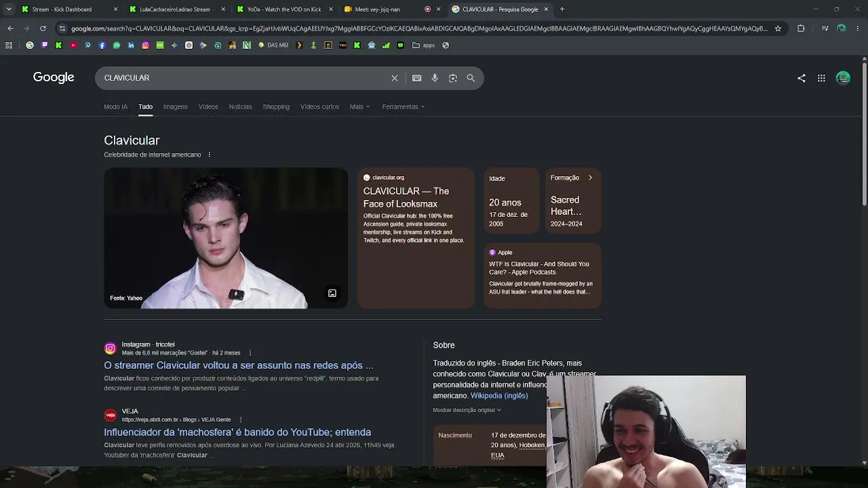Open the clavicular.org result card
Viewport: 868px width, 488px height.
click(x=416, y=238)
